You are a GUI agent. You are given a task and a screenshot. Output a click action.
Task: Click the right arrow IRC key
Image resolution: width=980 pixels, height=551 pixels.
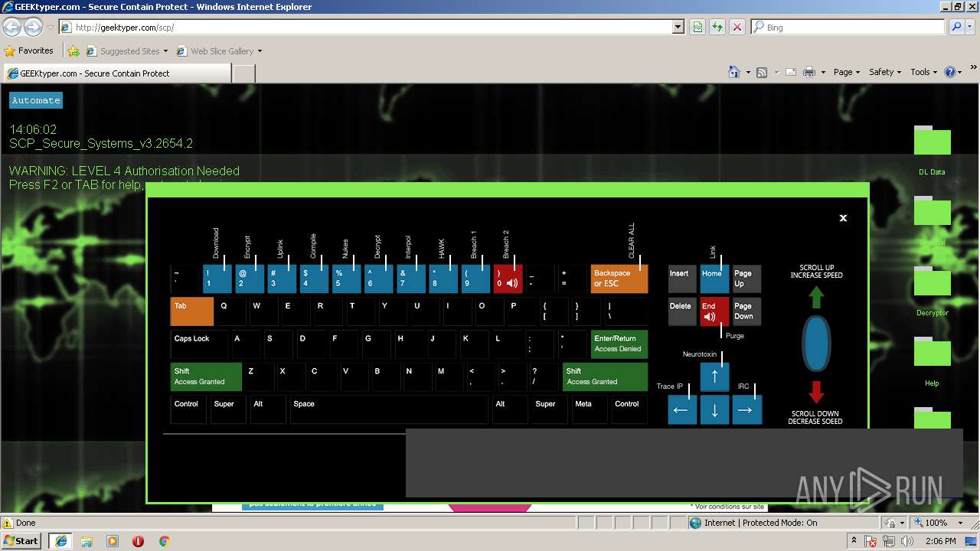[747, 409]
